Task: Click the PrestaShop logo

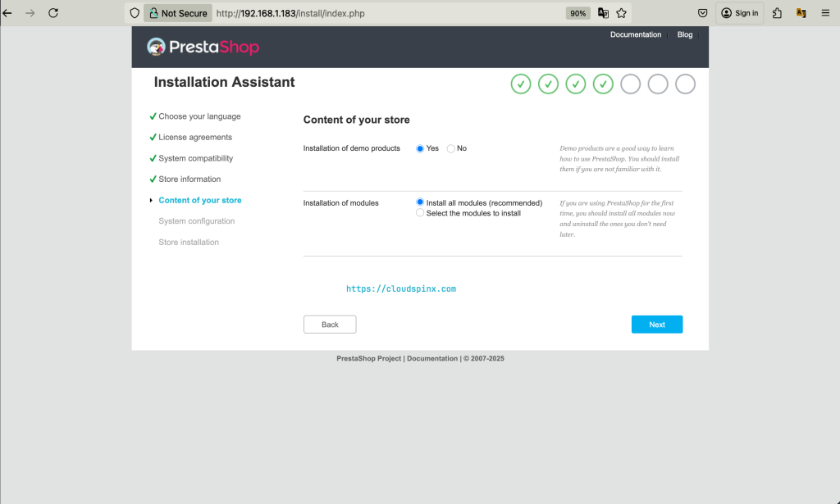Action: point(203,47)
